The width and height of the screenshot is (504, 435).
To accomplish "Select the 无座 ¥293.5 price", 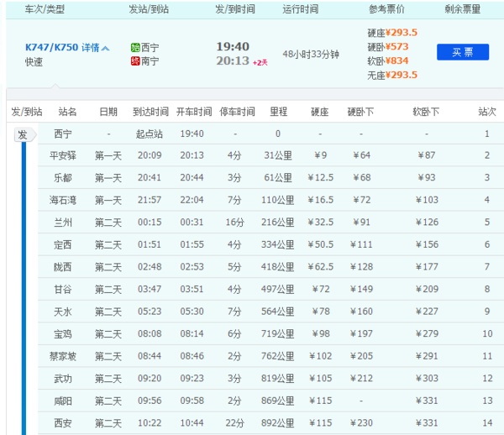I will (x=392, y=75).
